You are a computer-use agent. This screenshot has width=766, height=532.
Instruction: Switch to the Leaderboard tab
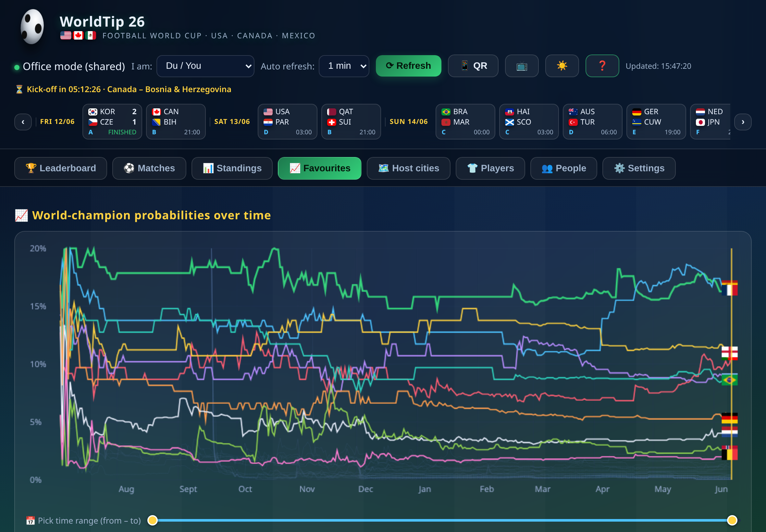point(61,168)
